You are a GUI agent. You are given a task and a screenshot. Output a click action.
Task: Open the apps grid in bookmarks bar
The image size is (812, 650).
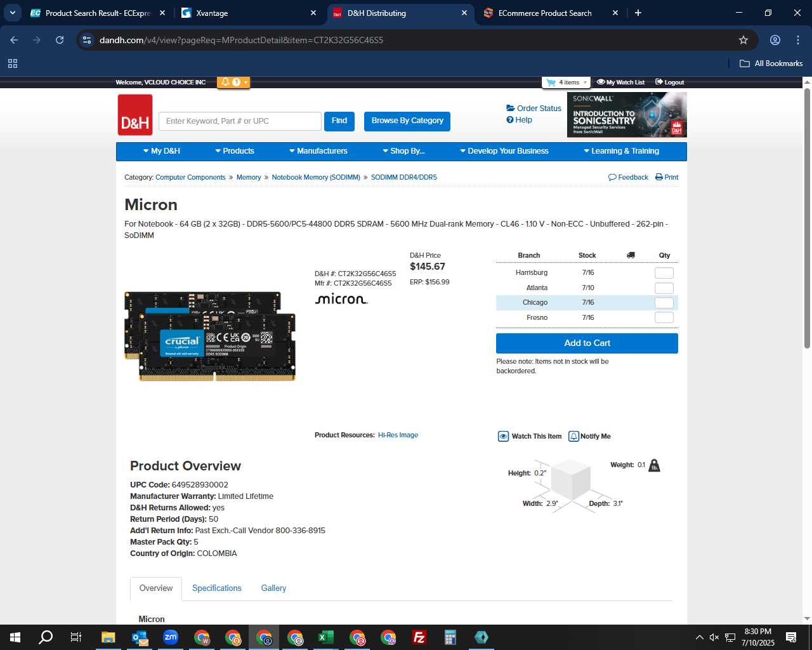pos(13,63)
